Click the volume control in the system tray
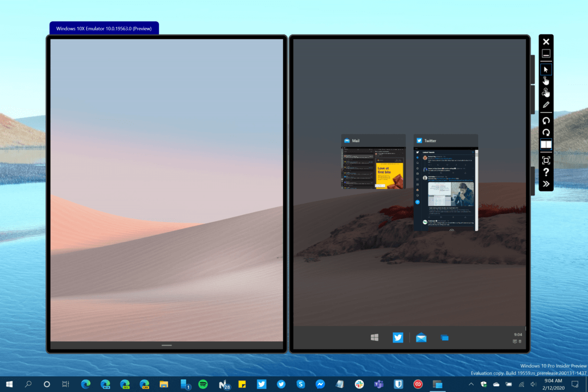 click(x=533, y=384)
